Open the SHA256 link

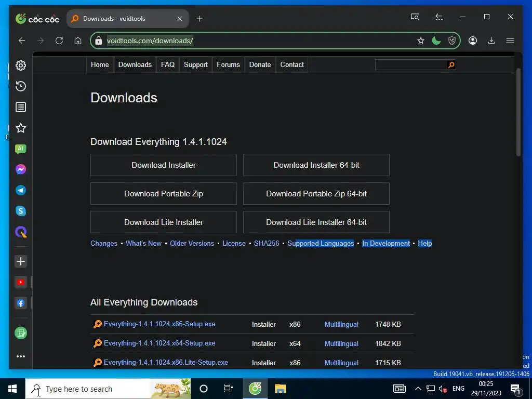(267, 243)
